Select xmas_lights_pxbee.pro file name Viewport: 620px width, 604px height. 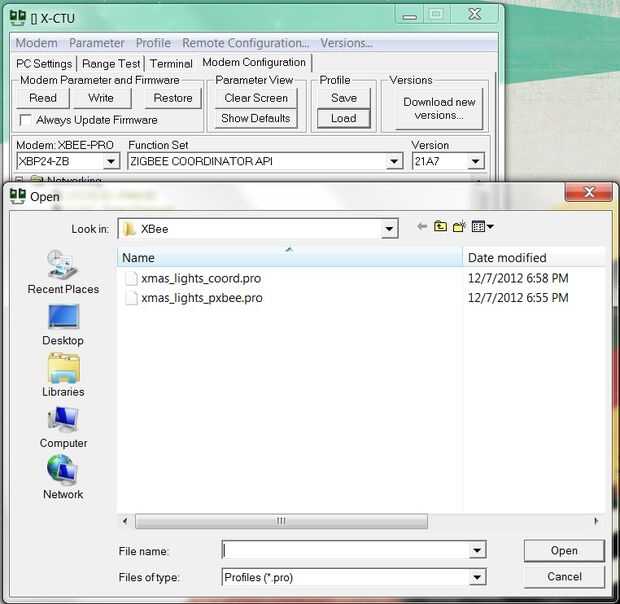coord(202,298)
